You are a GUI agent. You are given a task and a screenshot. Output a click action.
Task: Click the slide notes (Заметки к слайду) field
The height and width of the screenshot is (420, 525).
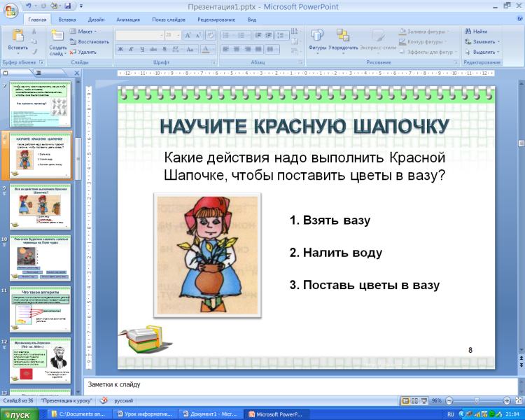click(300, 386)
